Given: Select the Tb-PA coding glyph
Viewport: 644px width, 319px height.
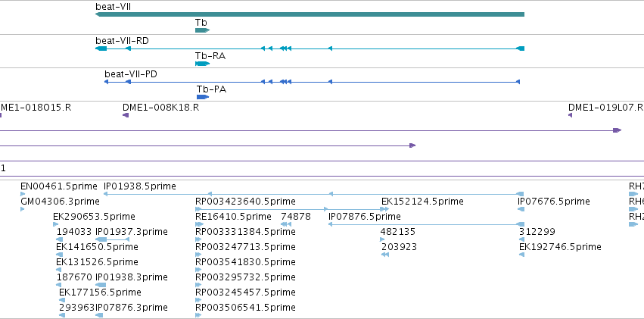Looking at the screenshot, I should coord(203,97).
